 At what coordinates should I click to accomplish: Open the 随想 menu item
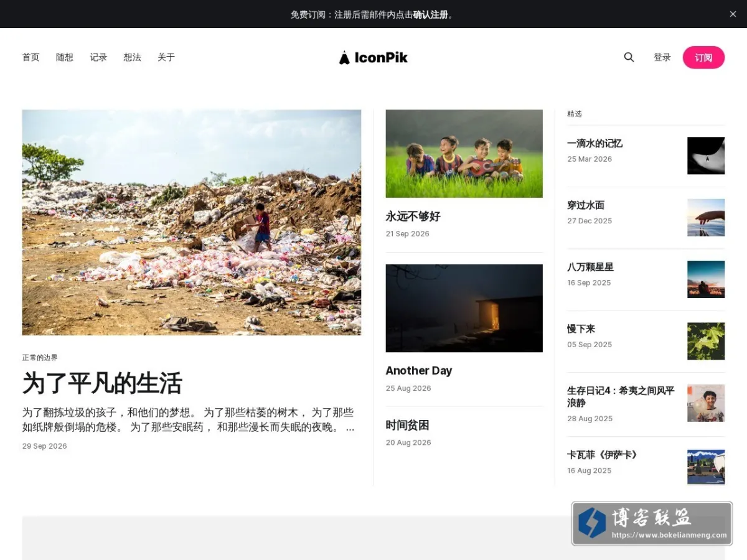coord(65,57)
